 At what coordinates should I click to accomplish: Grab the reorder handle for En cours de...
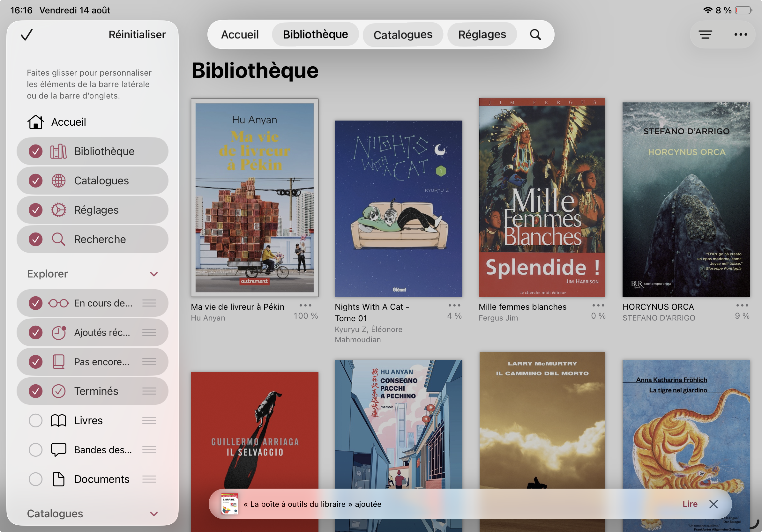[149, 303]
